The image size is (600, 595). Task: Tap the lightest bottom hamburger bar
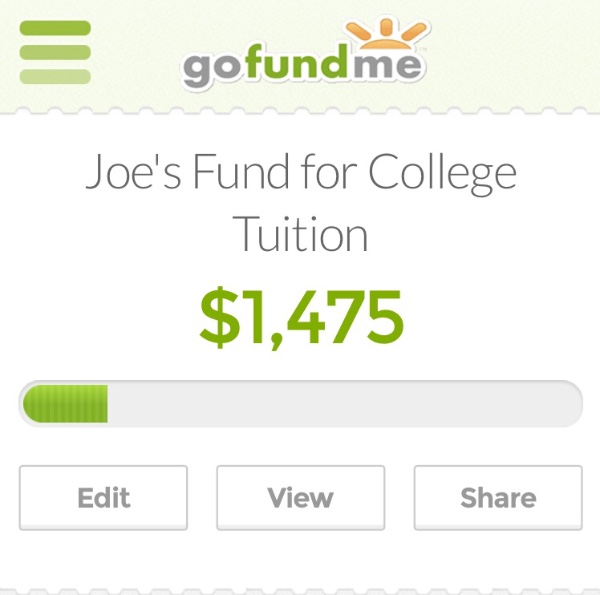(55, 77)
